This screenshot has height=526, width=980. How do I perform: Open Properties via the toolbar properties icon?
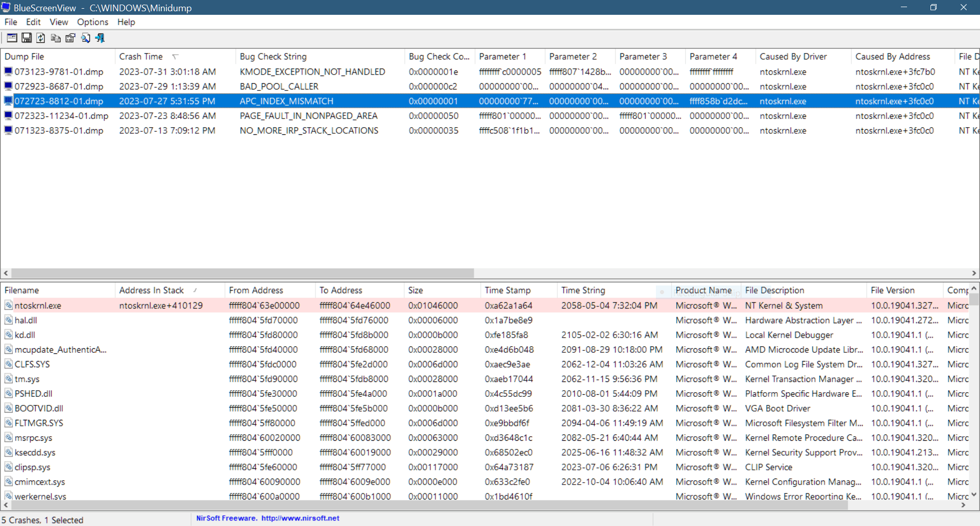click(x=70, y=38)
